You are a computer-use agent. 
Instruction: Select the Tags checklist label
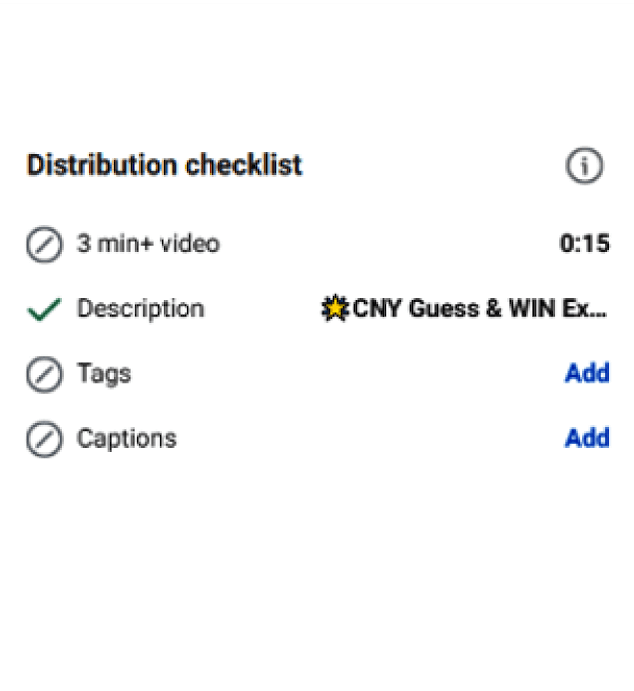(104, 374)
